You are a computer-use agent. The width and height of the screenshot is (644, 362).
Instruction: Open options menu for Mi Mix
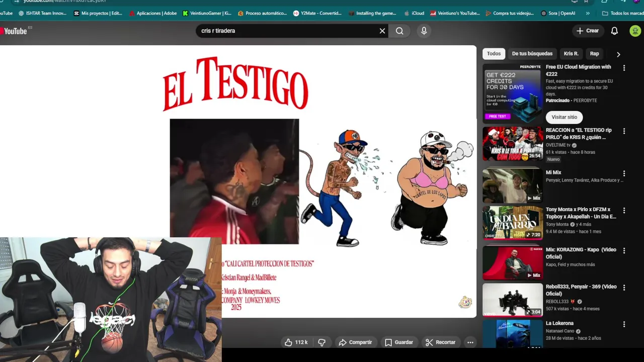click(x=624, y=173)
